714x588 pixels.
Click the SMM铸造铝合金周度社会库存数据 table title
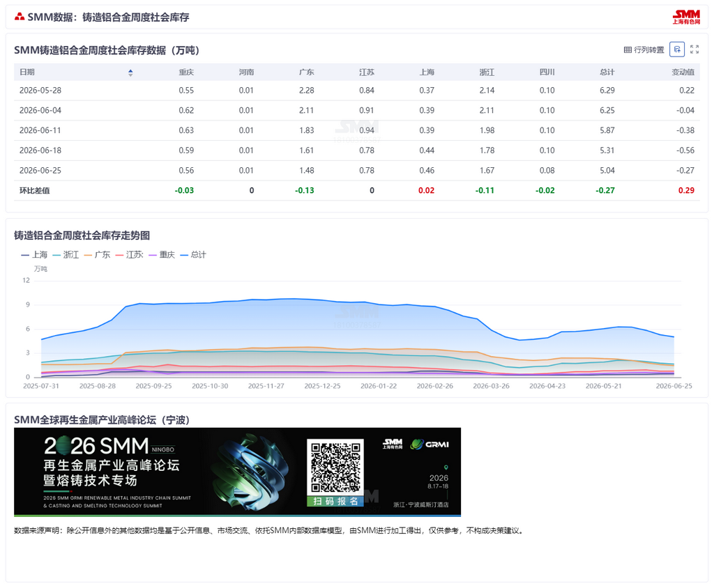pyautogui.click(x=107, y=50)
